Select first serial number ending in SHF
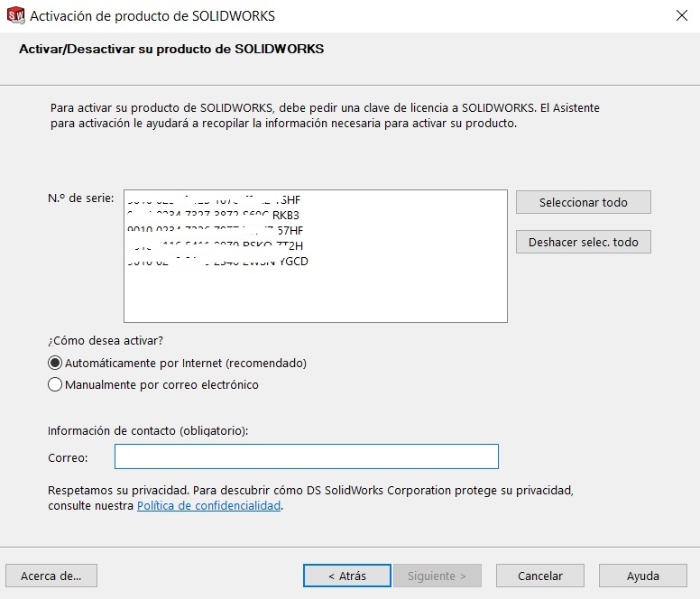 [214, 199]
